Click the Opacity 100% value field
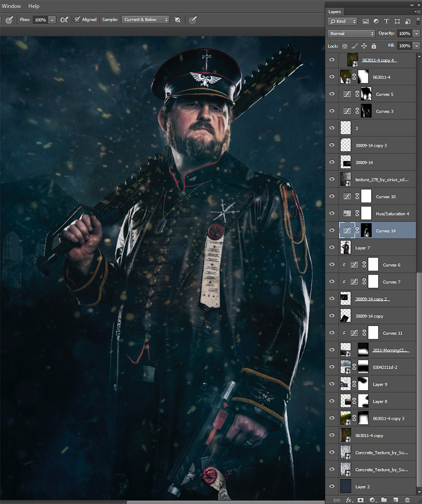 pyautogui.click(x=405, y=34)
